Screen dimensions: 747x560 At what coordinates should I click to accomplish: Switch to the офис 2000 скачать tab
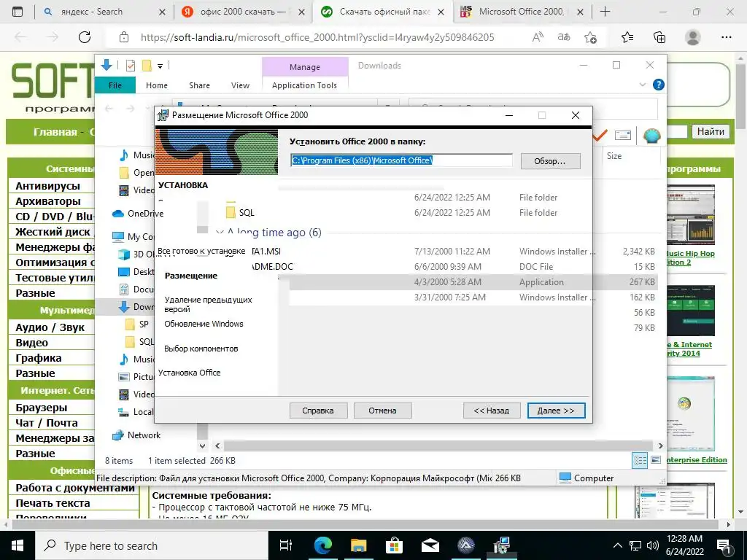[x=244, y=12]
